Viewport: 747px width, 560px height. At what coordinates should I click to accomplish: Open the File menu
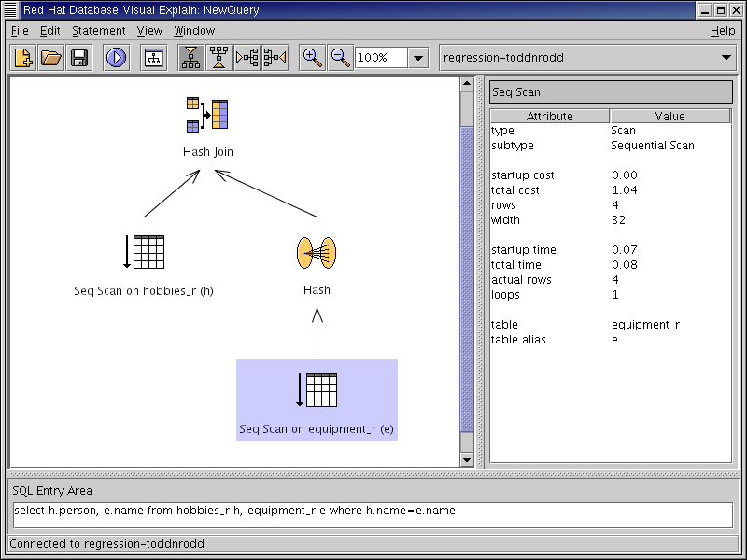click(x=20, y=31)
